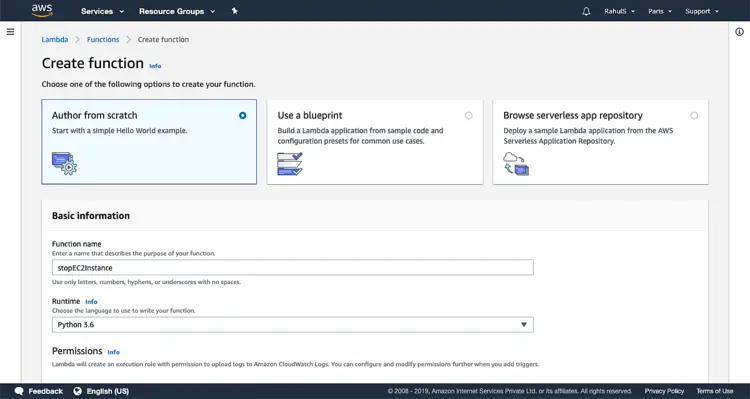The height and width of the screenshot is (399, 750).
Task: Expand the hamburger side navigation
Action: [11, 32]
